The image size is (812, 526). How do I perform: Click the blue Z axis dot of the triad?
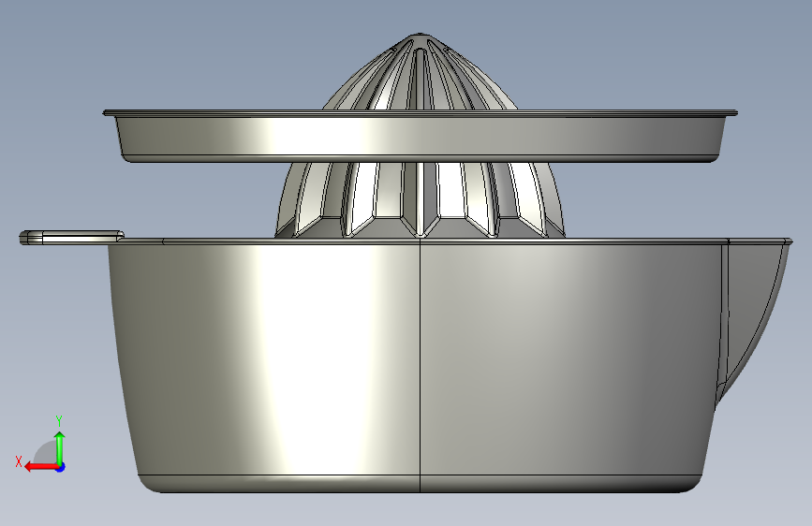pyautogui.click(x=61, y=467)
